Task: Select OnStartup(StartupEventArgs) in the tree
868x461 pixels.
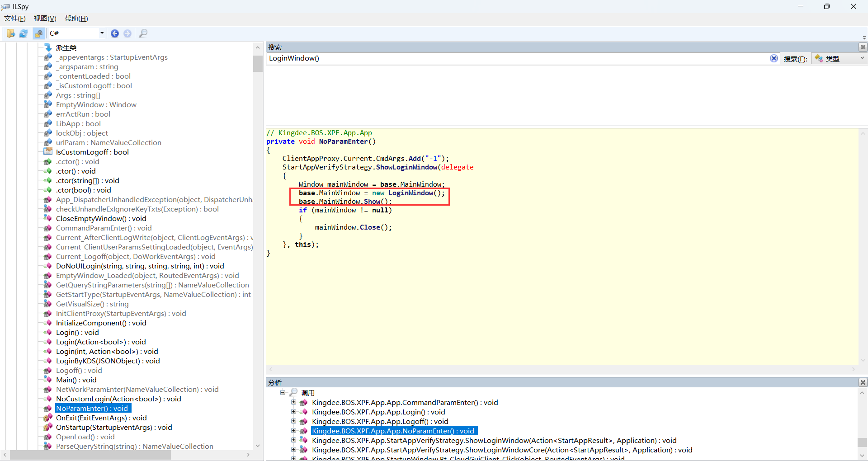Action: [114, 428]
